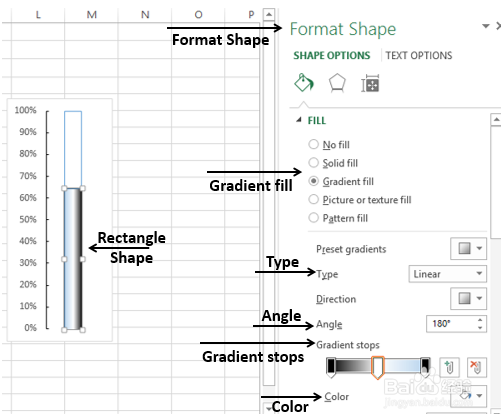The width and height of the screenshot is (501, 420).
Task: Decrease the Angle value with down arrow
Action: tap(480, 328)
